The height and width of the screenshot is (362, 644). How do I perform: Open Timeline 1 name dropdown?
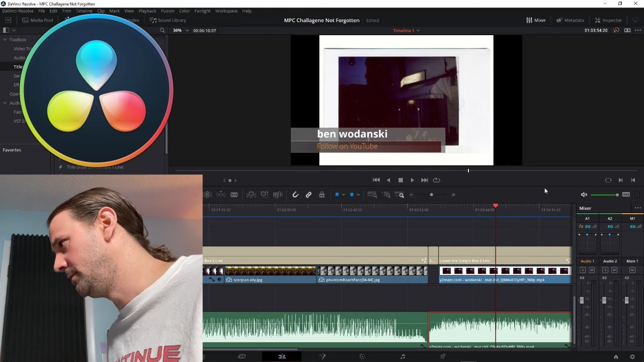coord(407,30)
